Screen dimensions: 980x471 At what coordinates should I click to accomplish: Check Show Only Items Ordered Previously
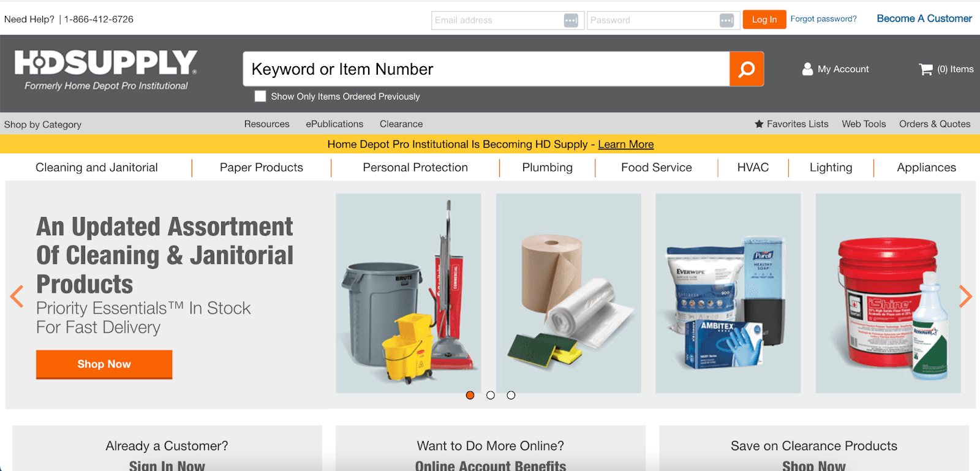pyautogui.click(x=260, y=96)
